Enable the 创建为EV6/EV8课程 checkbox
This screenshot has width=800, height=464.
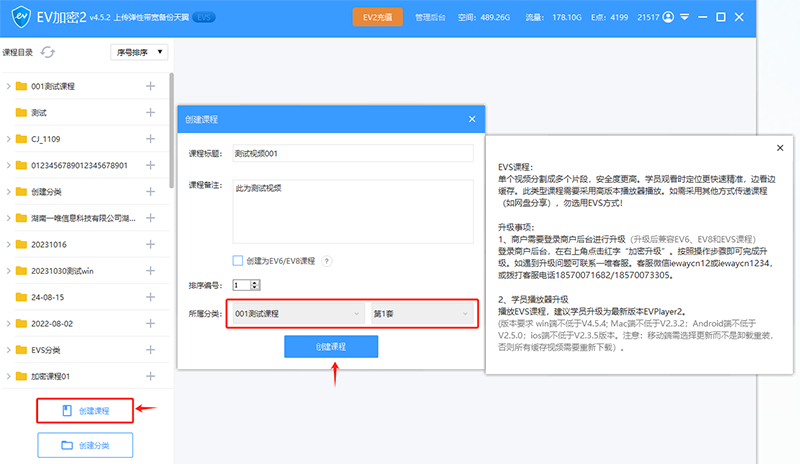point(238,261)
